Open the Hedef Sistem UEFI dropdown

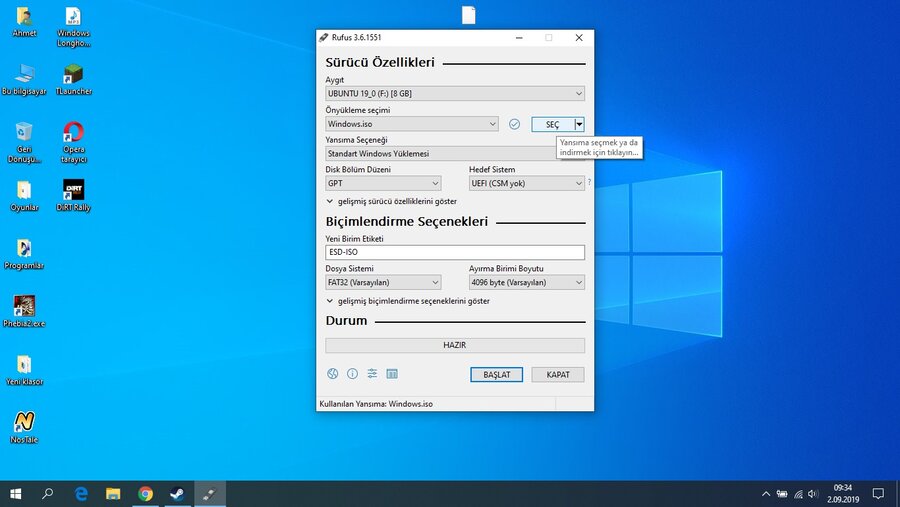pos(526,184)
